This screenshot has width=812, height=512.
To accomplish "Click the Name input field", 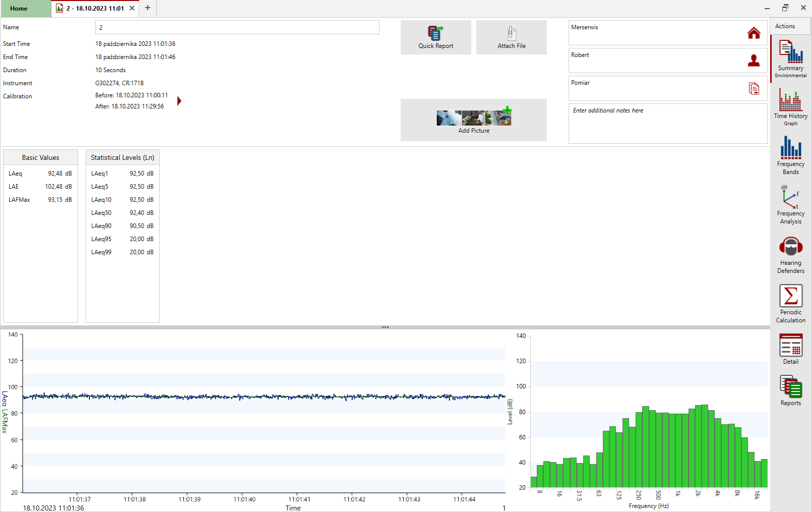I will point(237,27).
